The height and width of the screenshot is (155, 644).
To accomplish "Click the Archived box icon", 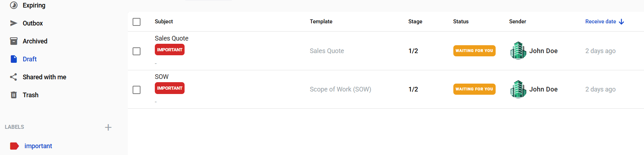I will [14, 41].
